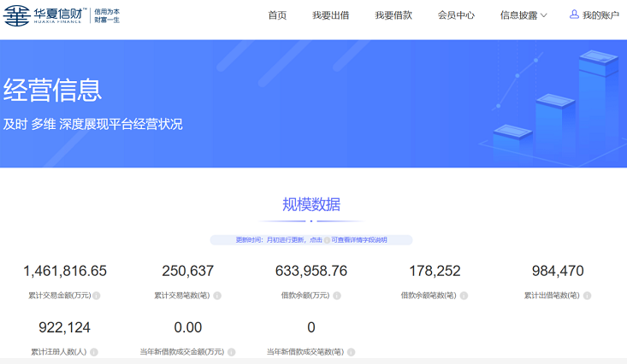The height and width of the screenshot is (364, 627).
Task: Click info icon beside 借款余额(万元)
Action: tap(337, 296)
